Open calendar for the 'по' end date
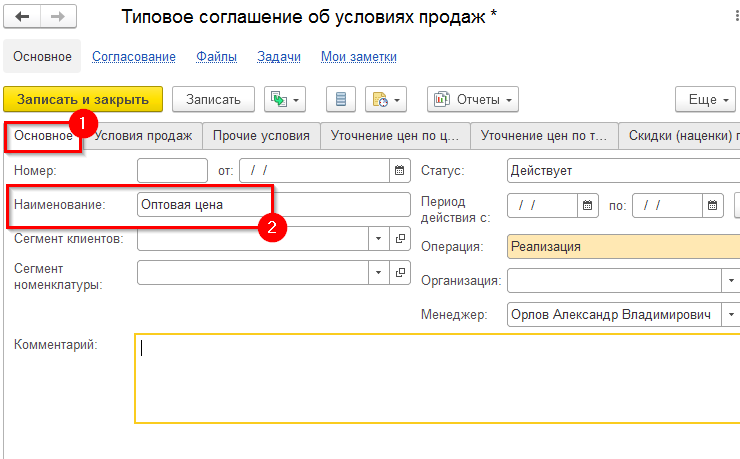 [713, 205]
